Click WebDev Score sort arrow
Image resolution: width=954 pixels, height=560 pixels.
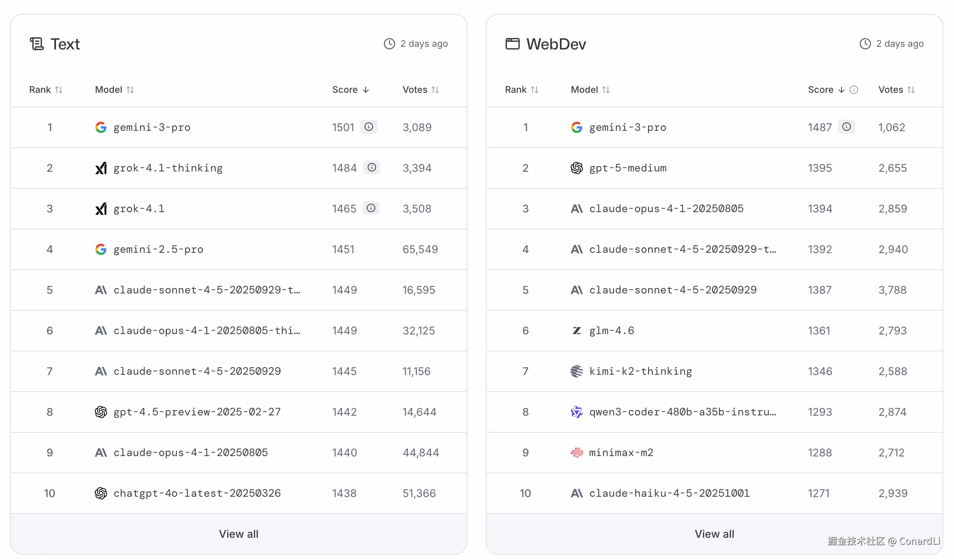tap(841, 90)
